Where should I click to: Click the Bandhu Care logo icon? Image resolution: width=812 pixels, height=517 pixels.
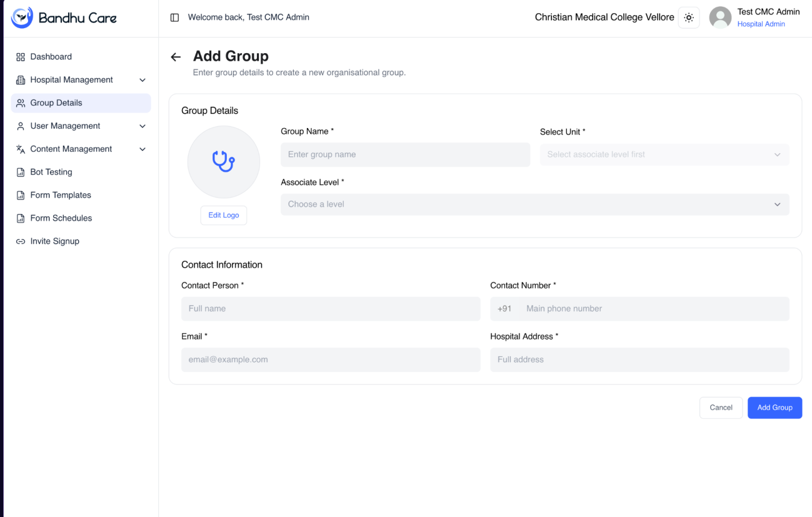coord(23,18)
